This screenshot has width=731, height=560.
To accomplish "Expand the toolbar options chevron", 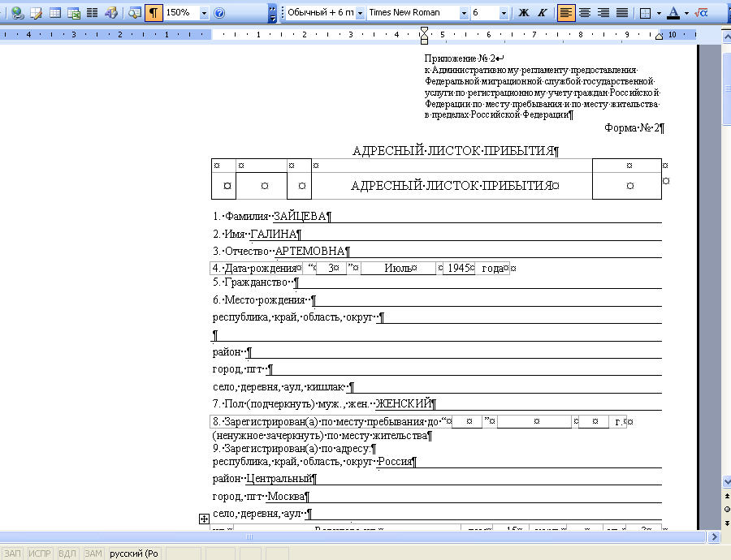I will 272,12.
